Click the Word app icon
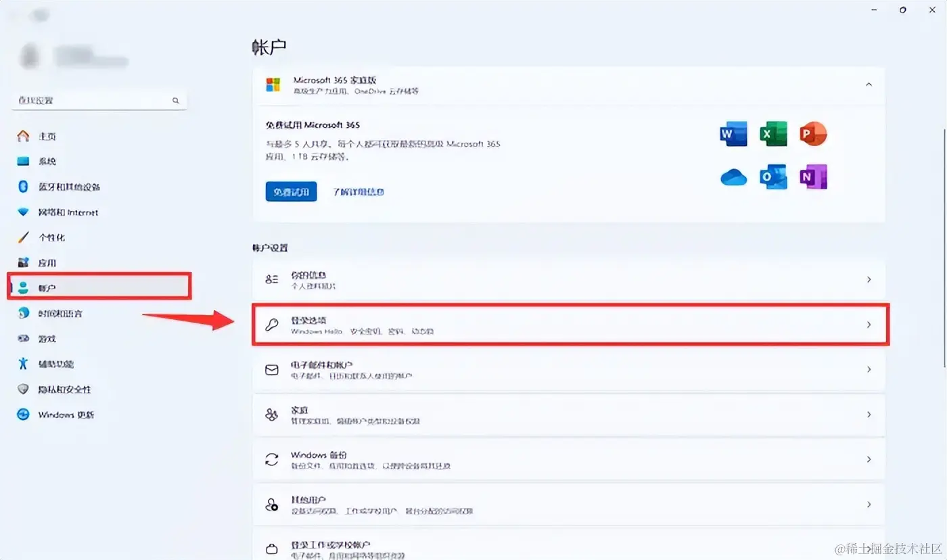This screenshot has width=947, height=560. click(733, 134)
